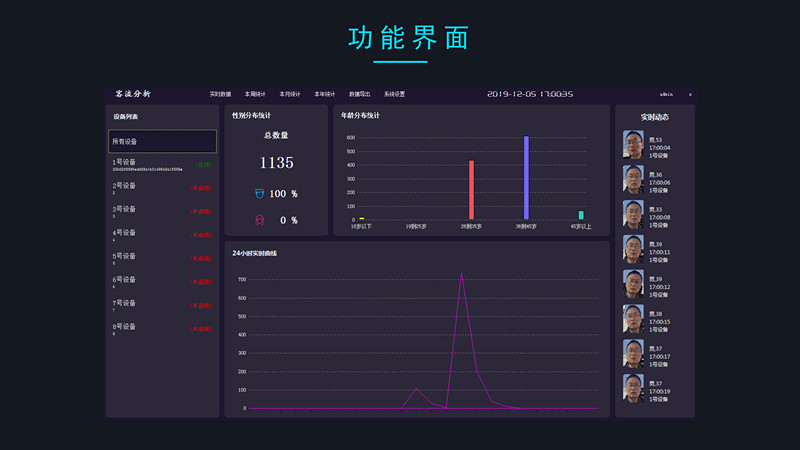
Task: Go to 本年统计 tab
Action: pyautogui.click(x=325, y=94)
